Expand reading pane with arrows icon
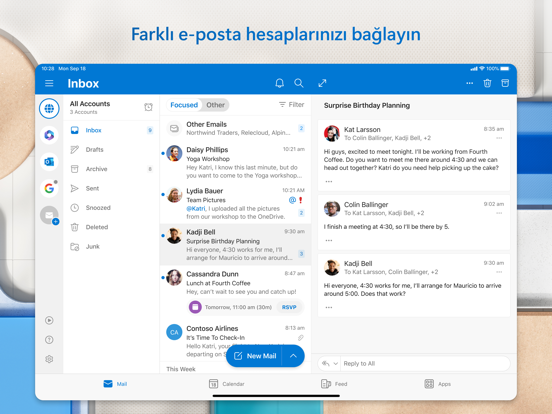The height and width of the screenshot is (414, 552). [x=322, y=83]
